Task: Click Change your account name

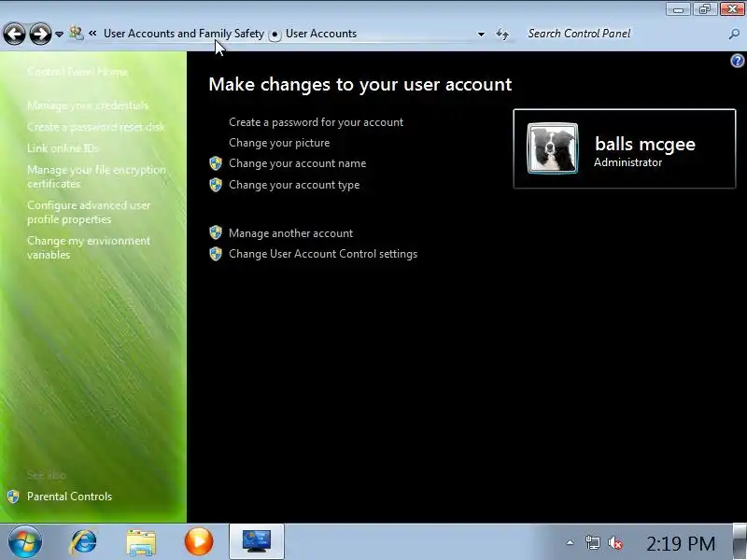Action: tap(297, 163)
